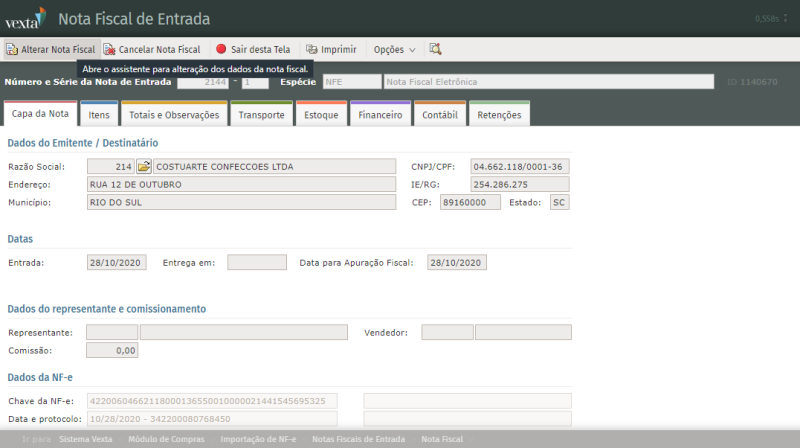The width and height of the screenshot is (800, 448).
Task: Click Sistema Vexta in the bottom breadcrumb
Action: coord(86,439)
